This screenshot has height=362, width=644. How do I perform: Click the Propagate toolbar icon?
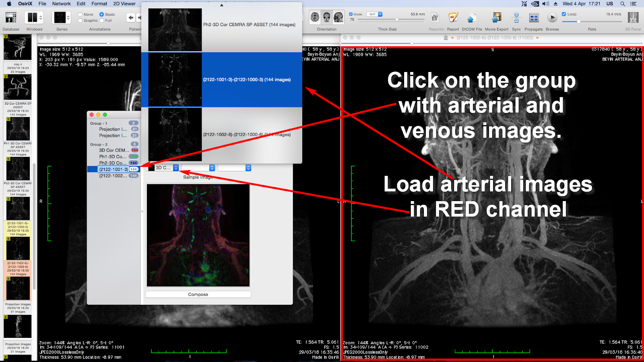tap(534, 18)
